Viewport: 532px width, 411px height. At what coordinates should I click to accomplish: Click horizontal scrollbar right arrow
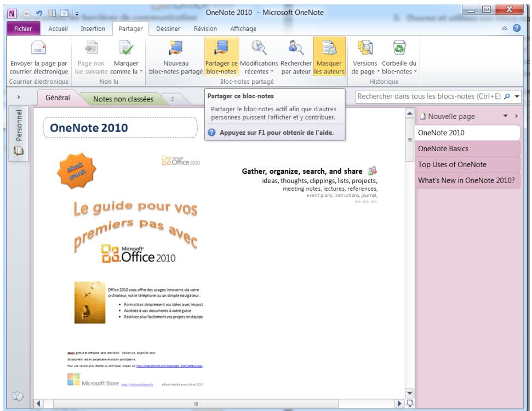pos(399,403)
